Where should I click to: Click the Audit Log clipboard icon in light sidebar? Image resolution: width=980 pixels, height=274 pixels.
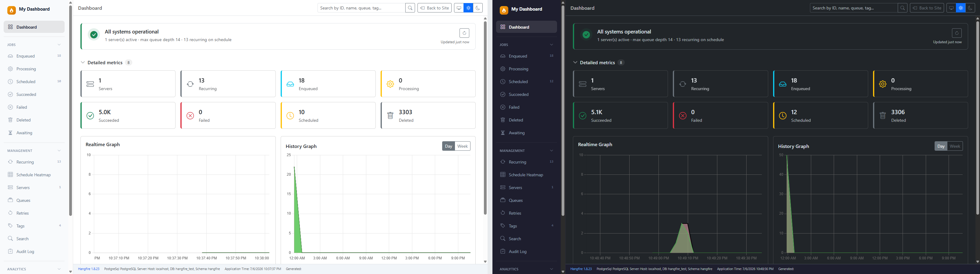tap(10, 251)
